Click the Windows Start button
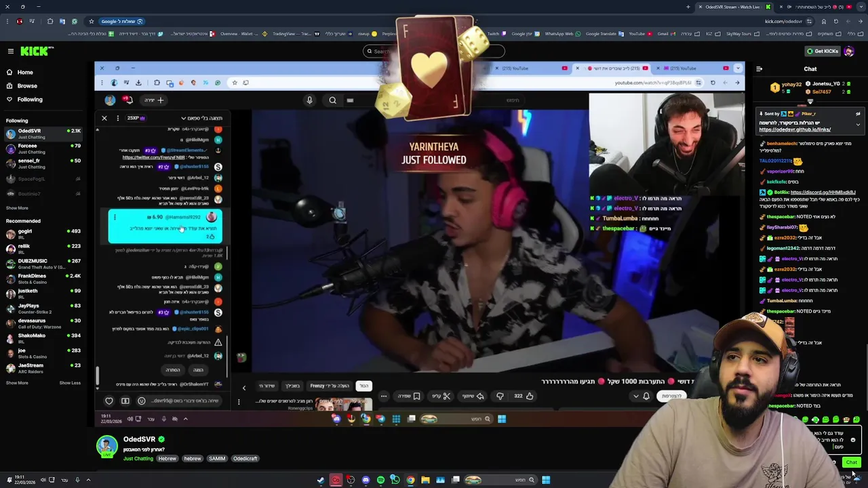 (x=546, y=480)
